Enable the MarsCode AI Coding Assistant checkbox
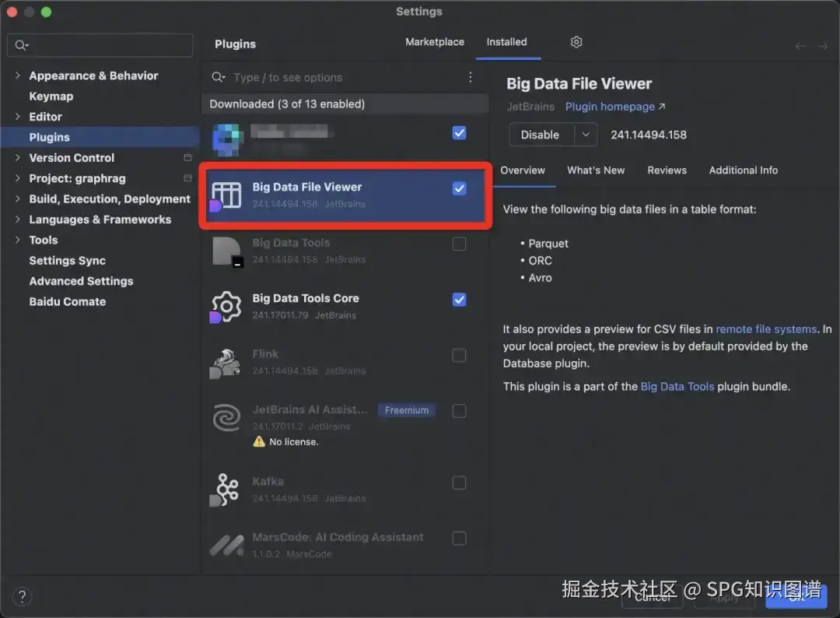 point(459,538)
